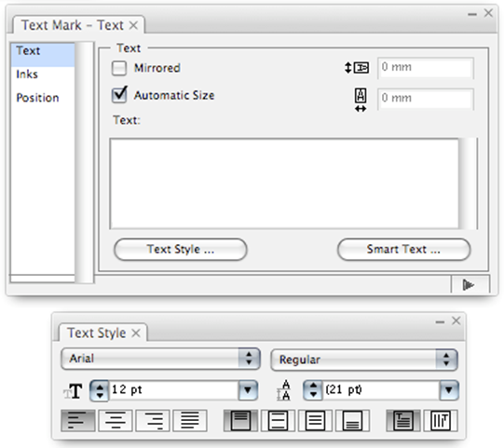This screenshot has width=504, height=448.
Task: Select bottom vertical alignment icon
Action: tap(352, 420)
